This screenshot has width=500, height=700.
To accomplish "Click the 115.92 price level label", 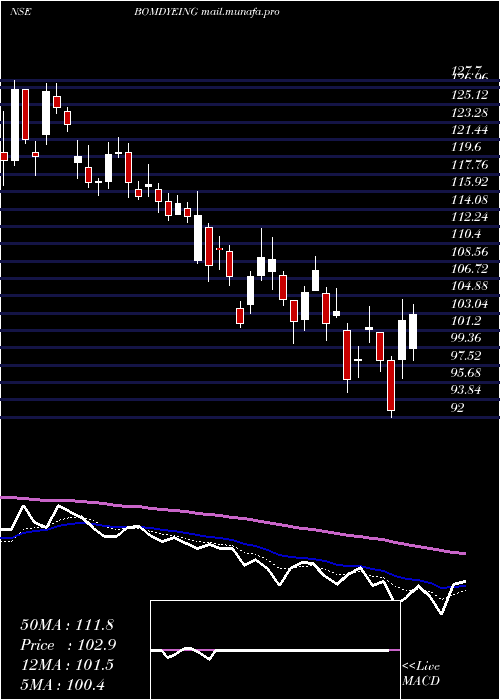I will [469, 182].
